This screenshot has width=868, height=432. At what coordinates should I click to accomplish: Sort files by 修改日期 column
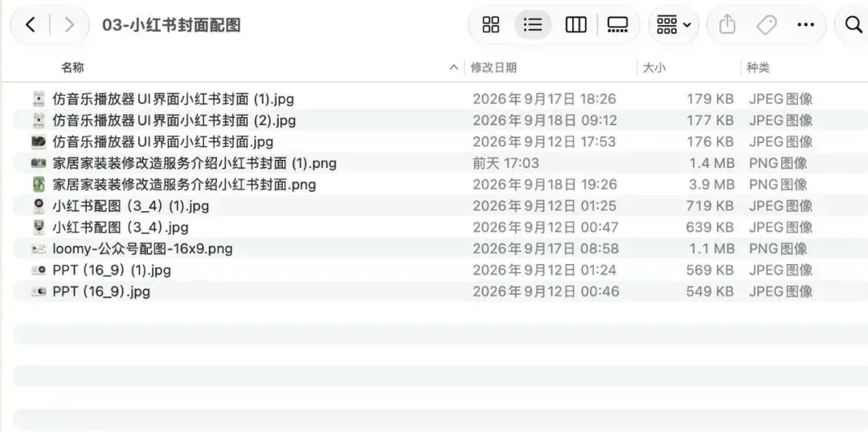tap(493, 67)
